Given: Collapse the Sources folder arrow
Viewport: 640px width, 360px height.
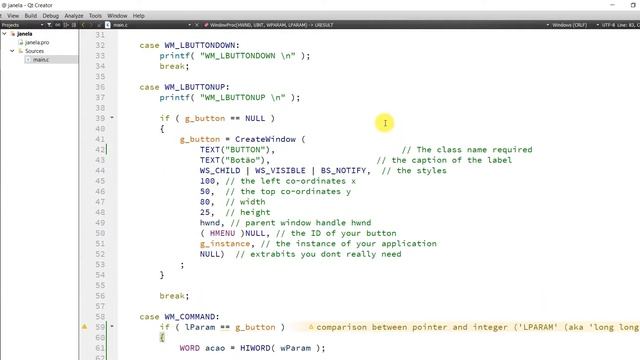Looking at the screenshot, I should pyautogui.click(x=12, y=51).
